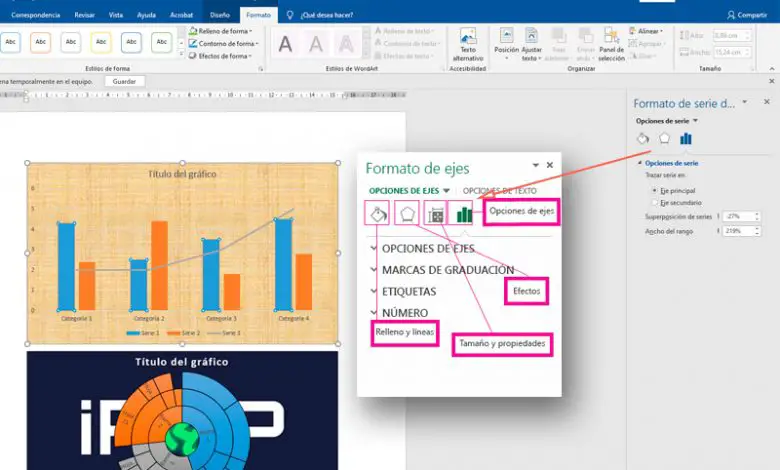Click the Compartir button

[x=747, y=15]
